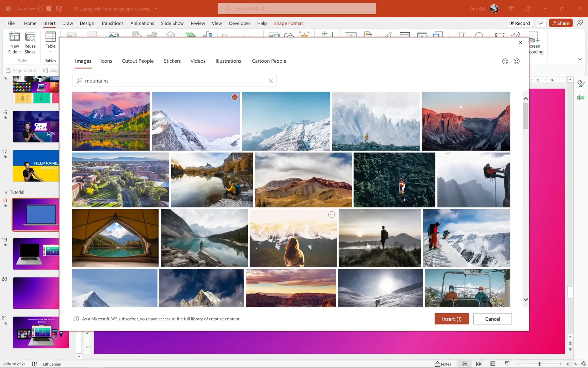Image resolution: width=588 pixels, height=368 pixels.
Task: Collapse the ribbon with the chevron
Action: [580, 59]
